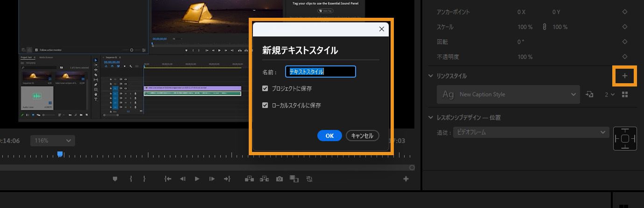Toggle keyframe diamond for スケール
The image size is (644, 208).
point(625,27)
